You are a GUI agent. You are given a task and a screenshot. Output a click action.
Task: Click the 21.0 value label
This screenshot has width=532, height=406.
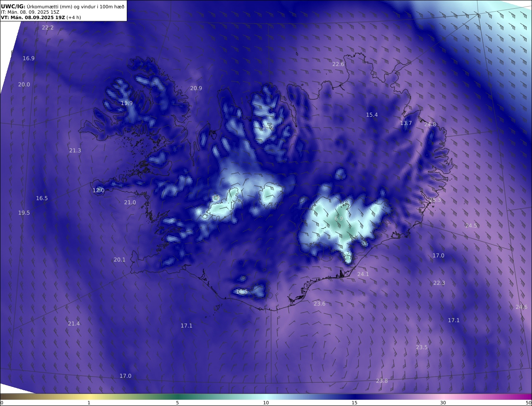point(130,203)
